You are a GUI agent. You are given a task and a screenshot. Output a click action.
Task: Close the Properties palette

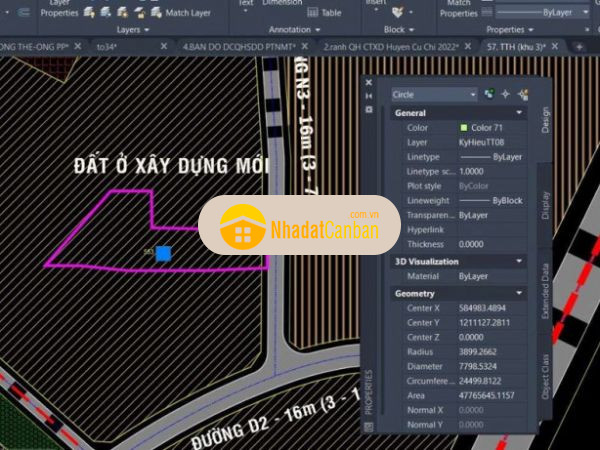369,83
